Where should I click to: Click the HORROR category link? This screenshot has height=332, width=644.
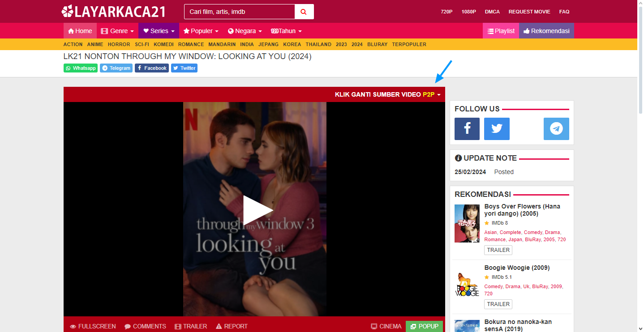[x=119, y=44]
